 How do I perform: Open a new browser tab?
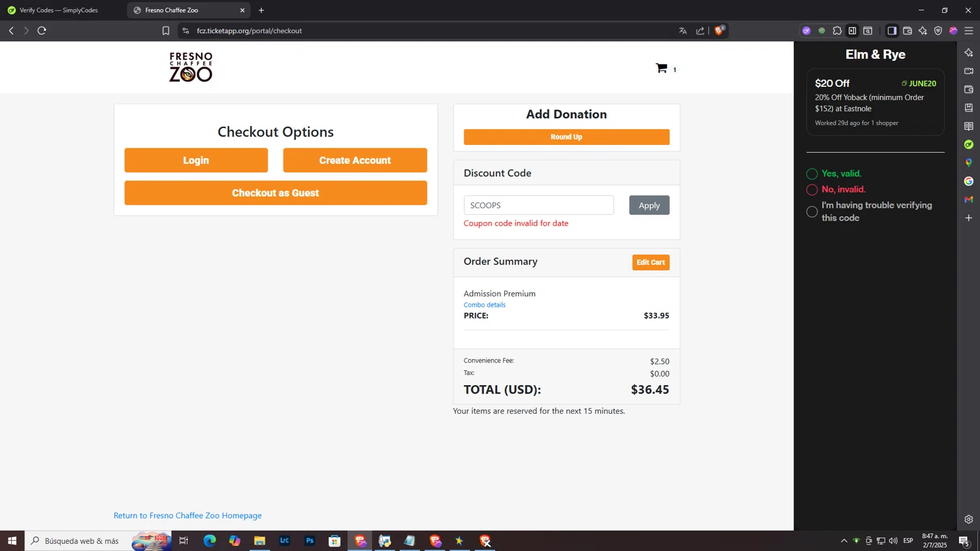tap(261, 10)
